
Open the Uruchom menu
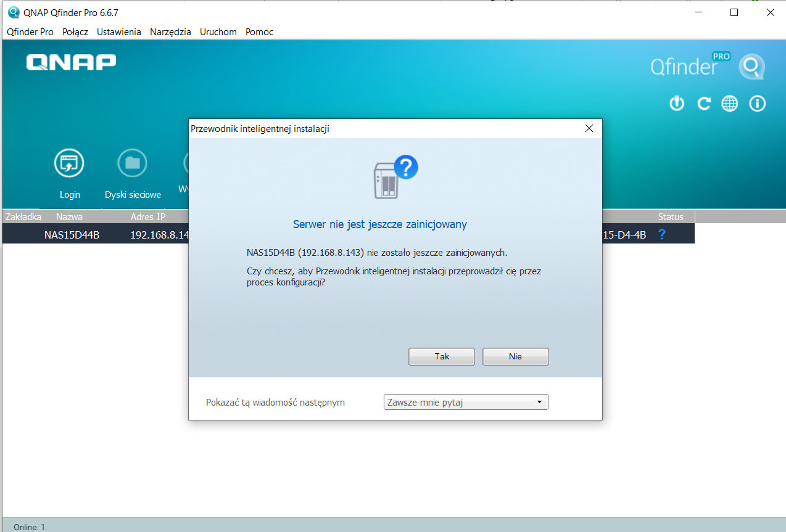[218, 32]
